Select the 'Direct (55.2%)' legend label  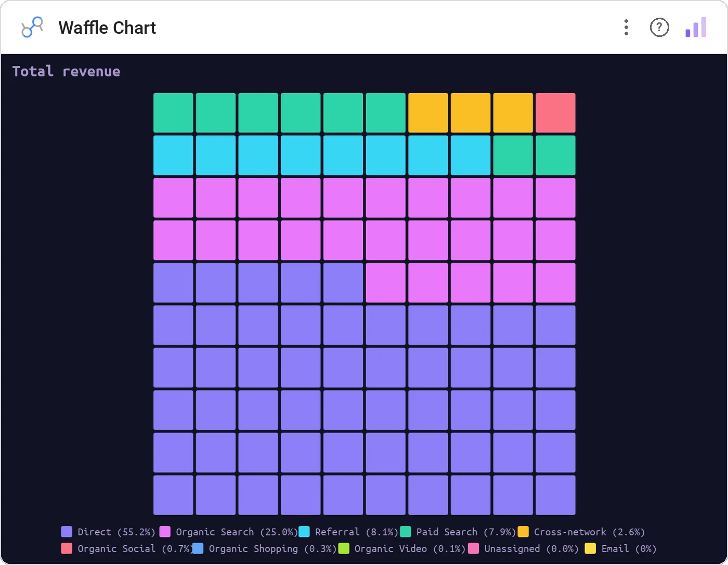pyautogui.click(x=116, y=532)
